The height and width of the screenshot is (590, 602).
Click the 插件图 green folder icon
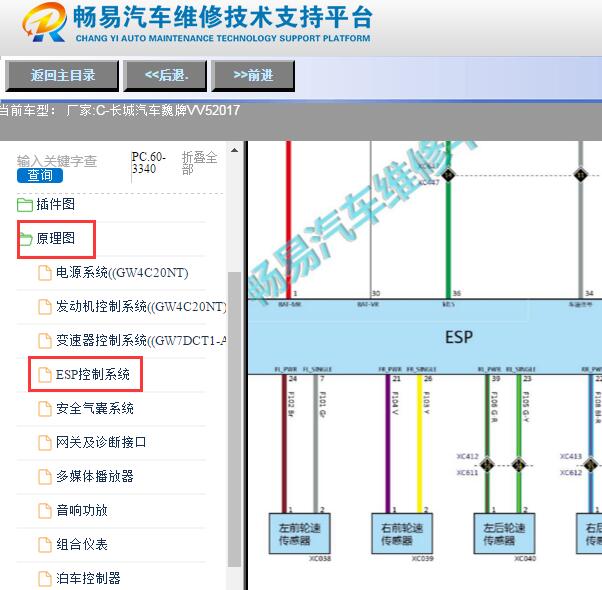(x=25, y=205)
